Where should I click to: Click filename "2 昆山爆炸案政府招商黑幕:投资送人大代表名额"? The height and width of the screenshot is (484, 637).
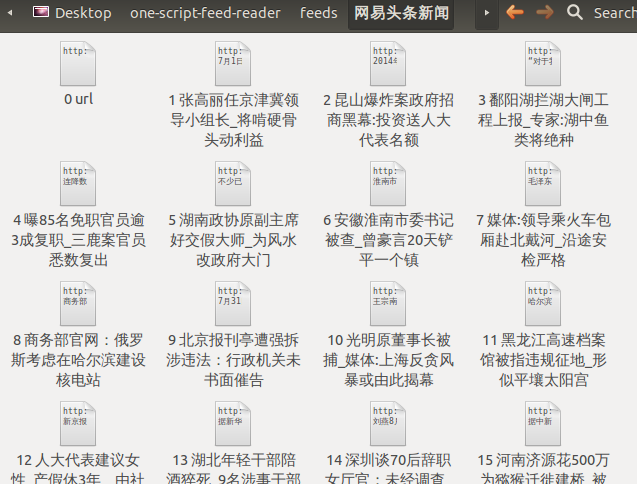pos(389,120)
